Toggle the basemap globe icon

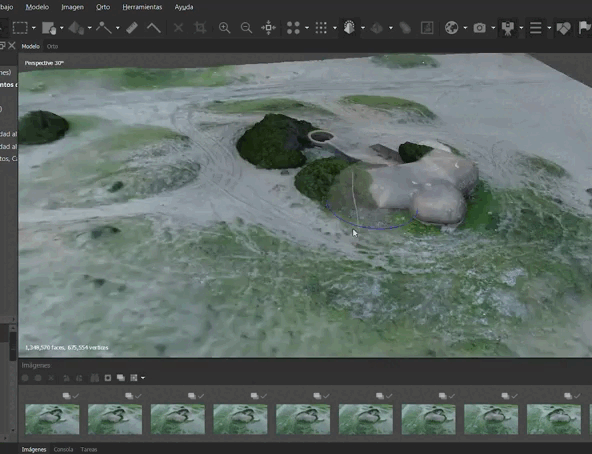coord(452,28)
